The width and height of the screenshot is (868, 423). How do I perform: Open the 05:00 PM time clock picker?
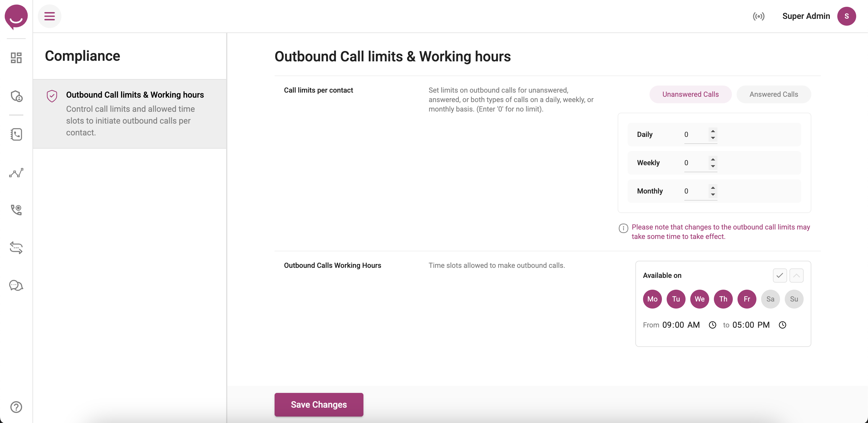tap(782, 325)
